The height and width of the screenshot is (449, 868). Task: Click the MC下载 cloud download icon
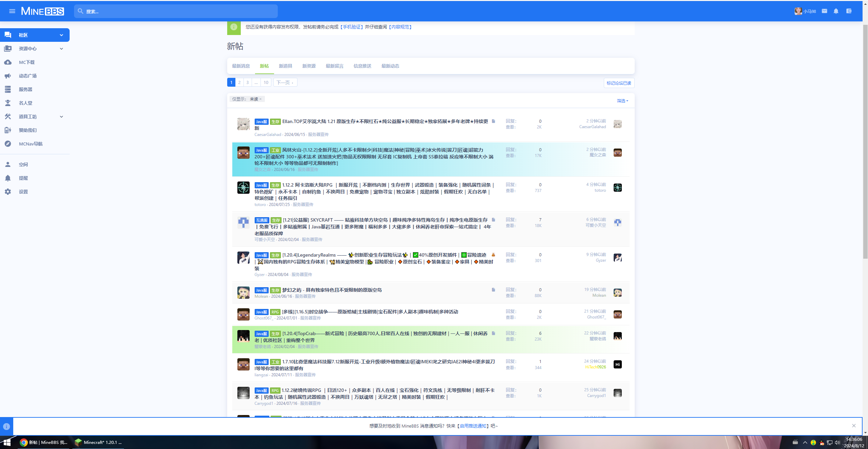(x=8, y=62)
